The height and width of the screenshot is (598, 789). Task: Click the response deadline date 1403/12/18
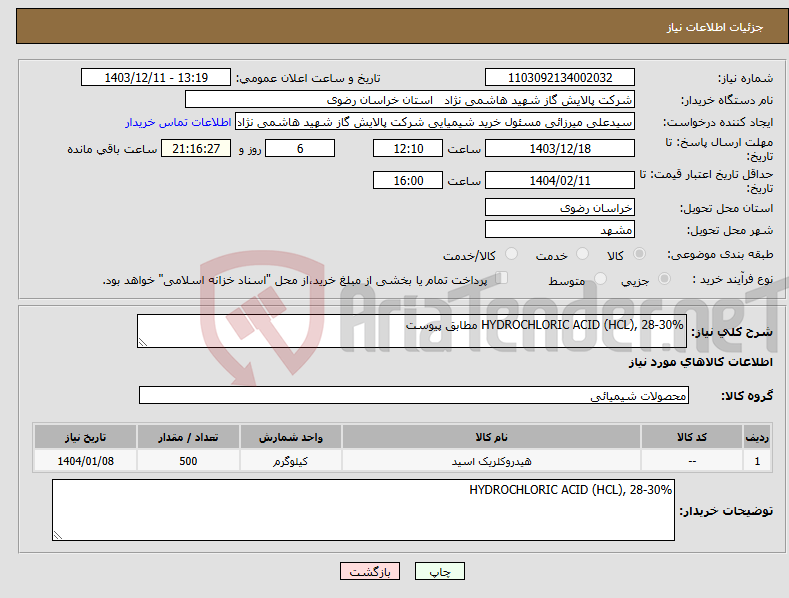(560, 148)
